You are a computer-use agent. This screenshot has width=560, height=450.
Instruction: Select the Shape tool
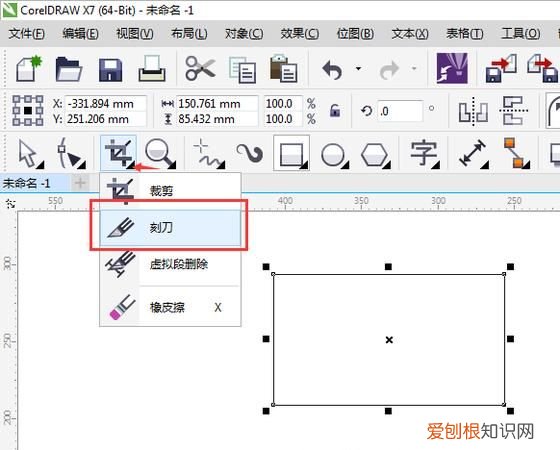pyautogui.click(x=70, y=153)
